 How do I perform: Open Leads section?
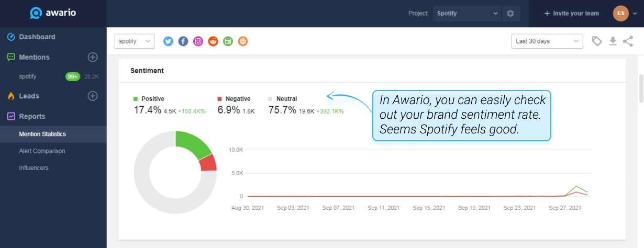pos(29,96)
